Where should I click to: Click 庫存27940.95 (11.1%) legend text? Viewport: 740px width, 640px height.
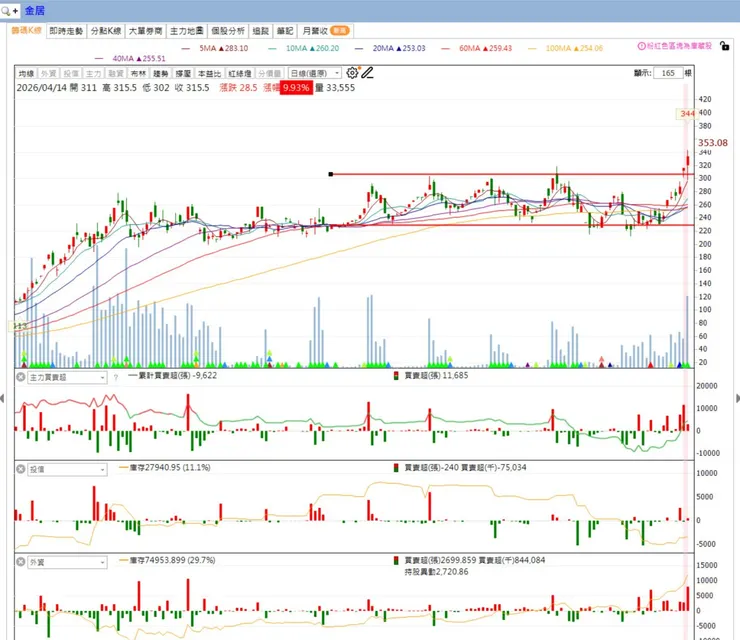click(170, 468)
